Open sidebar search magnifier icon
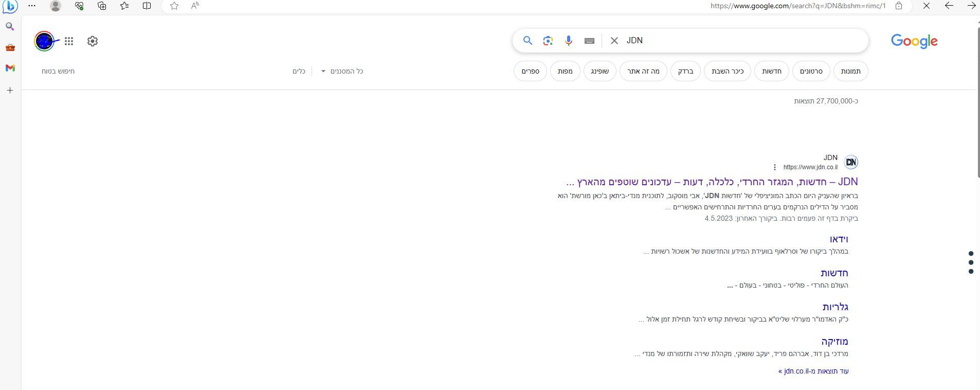The image size is (980, 390). click(10, 26)
